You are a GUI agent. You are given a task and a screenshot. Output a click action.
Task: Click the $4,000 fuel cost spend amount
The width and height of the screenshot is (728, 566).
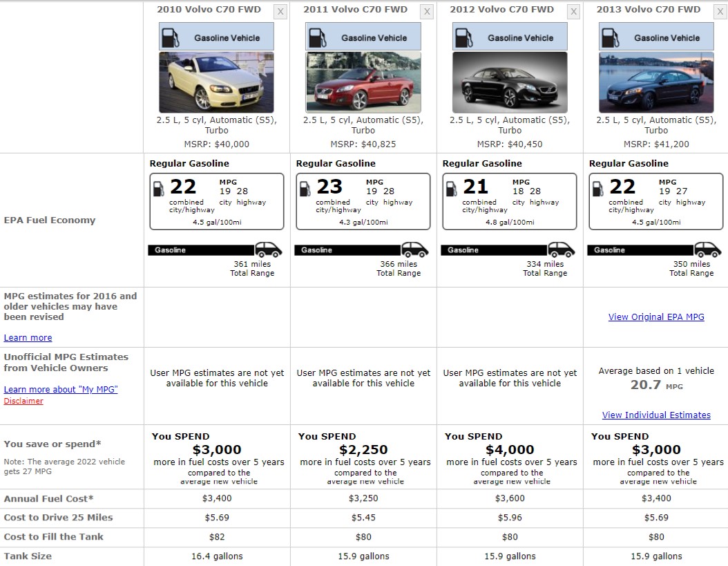tap(510, 450)
